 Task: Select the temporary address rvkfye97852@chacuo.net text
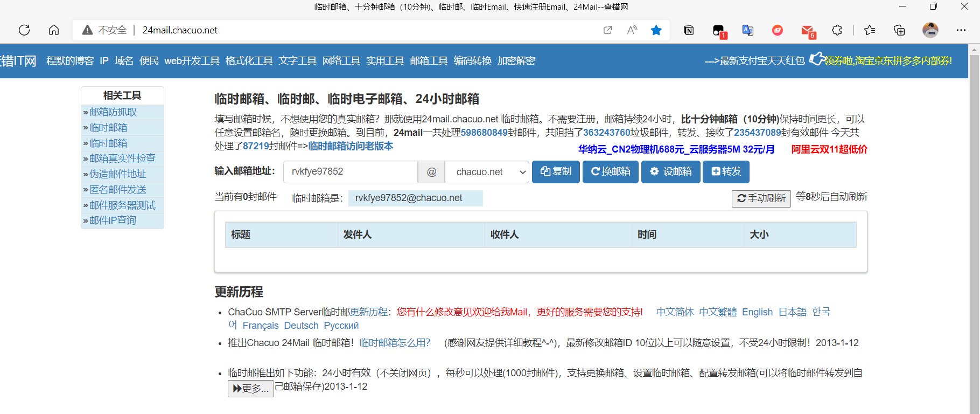[x=409, y=198]
